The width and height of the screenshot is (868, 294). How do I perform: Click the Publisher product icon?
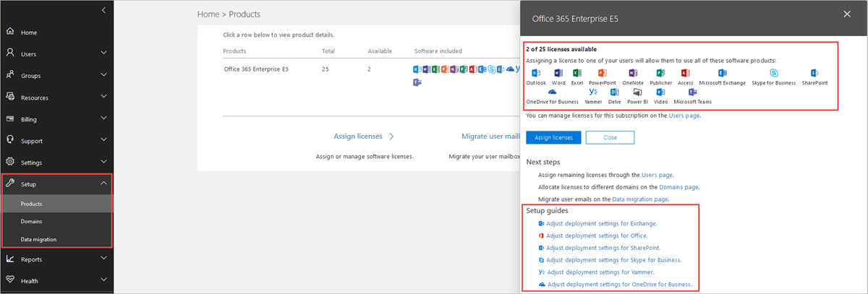click(660, 73)
